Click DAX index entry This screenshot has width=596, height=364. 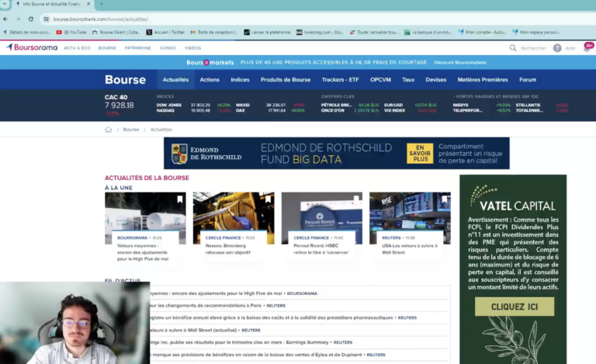(x=270, y=110)
